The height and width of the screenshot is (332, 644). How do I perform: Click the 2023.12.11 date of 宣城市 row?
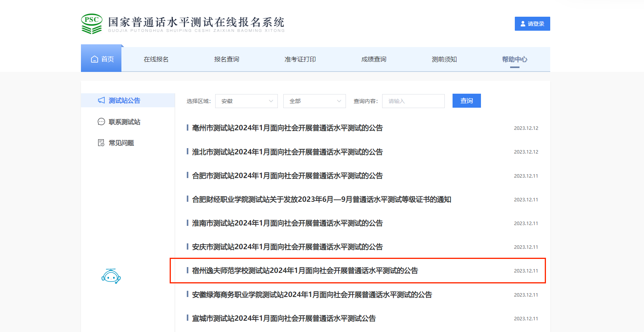point(526,318)
